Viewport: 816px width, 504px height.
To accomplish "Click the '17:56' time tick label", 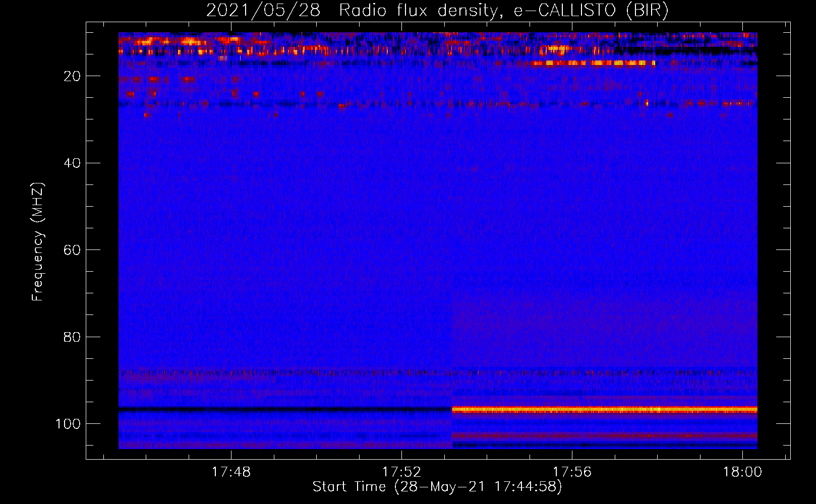I will pyautogui.click(x=572, y=472).
